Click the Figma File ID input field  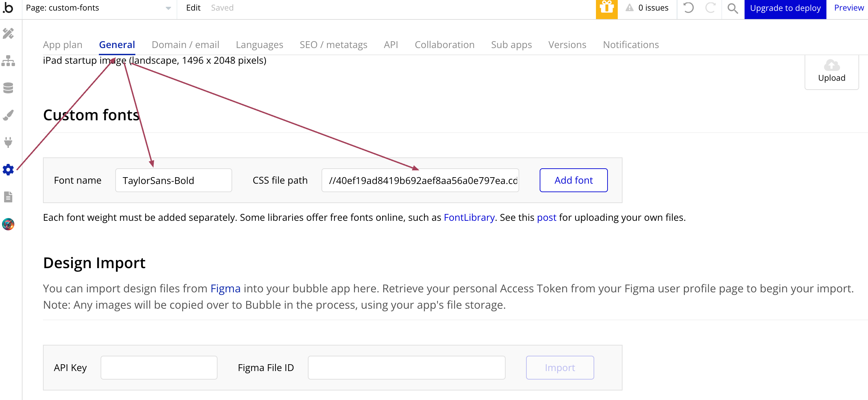pyautogui.click(x=407, y=367)
